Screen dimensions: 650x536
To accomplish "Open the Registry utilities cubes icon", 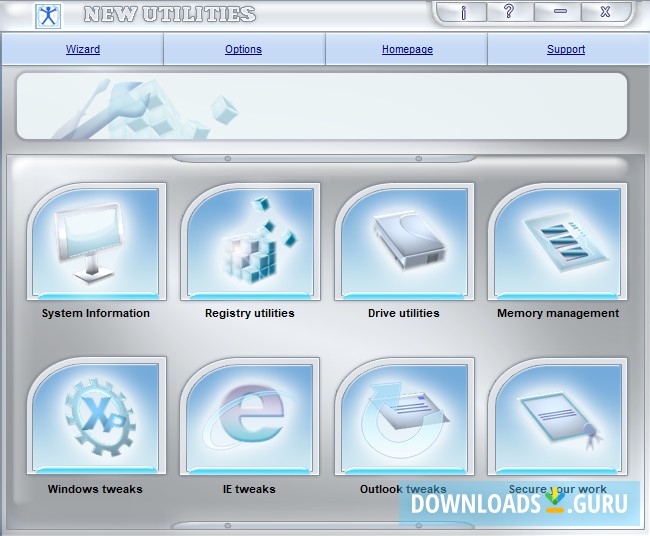I will tap(250, 242).
